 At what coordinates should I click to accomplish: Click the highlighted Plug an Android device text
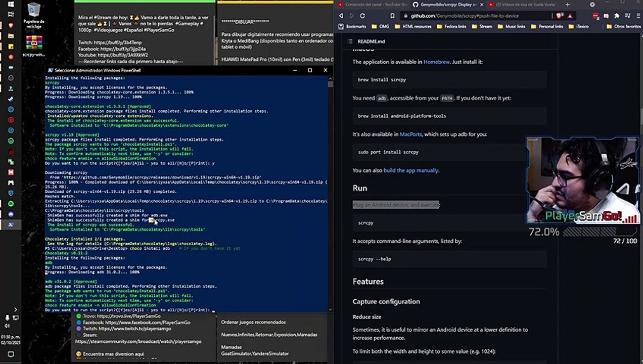click(x=396, y=205)
